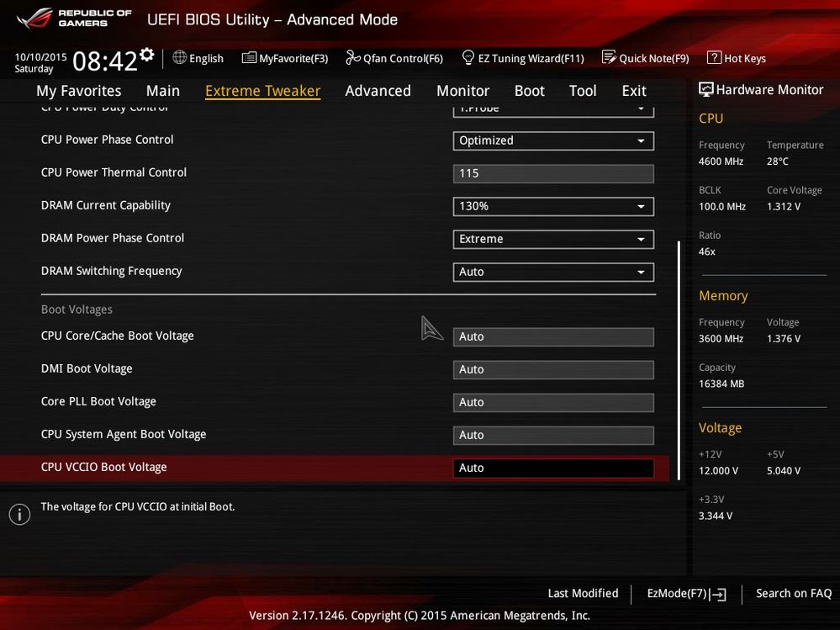Click the 12.000 V reading
Viewport: 840px width, 630px height.
718,471
